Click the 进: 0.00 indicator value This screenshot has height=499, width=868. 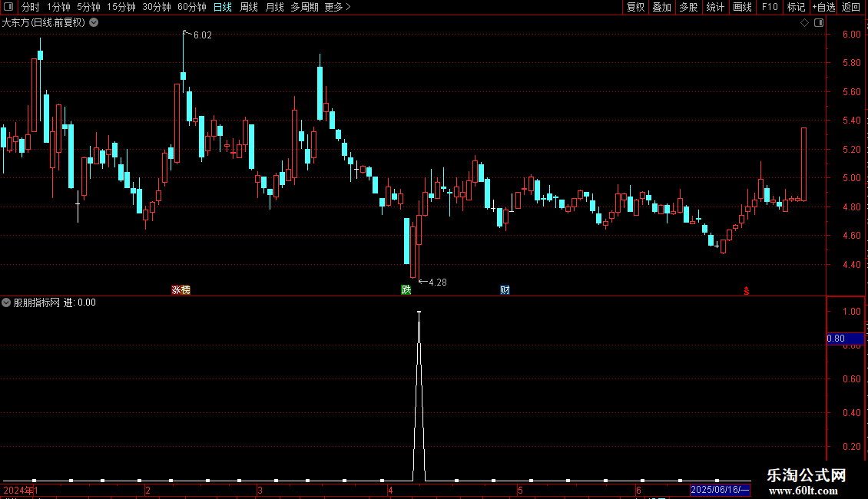[80, 302]
